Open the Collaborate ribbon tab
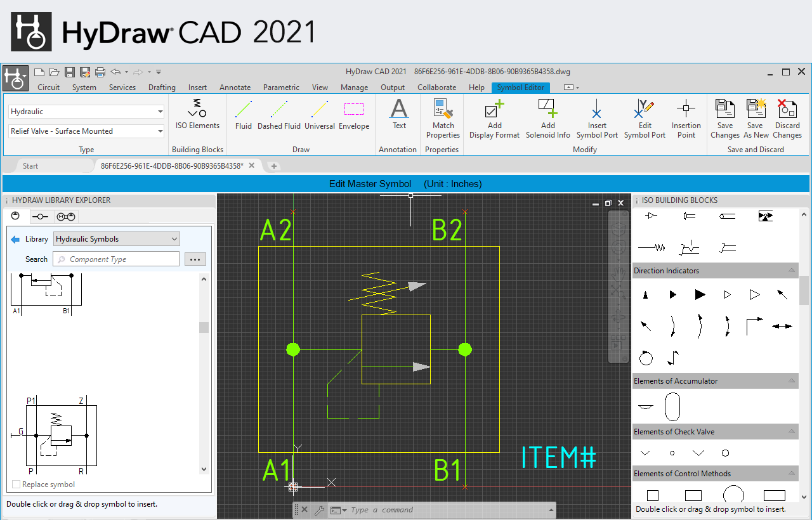This screenshot has height=520, width=812. tap(436, 88)
